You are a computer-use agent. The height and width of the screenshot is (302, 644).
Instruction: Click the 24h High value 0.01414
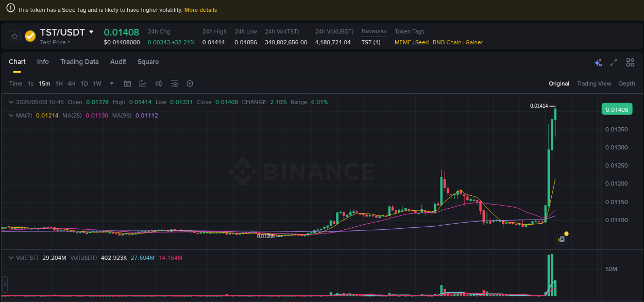coord(213,42)
